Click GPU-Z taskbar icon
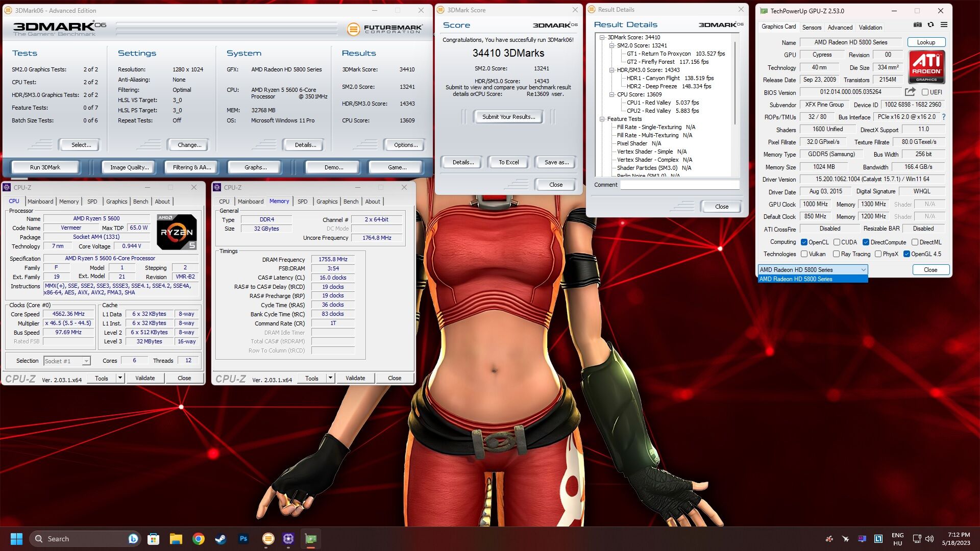 311,539
